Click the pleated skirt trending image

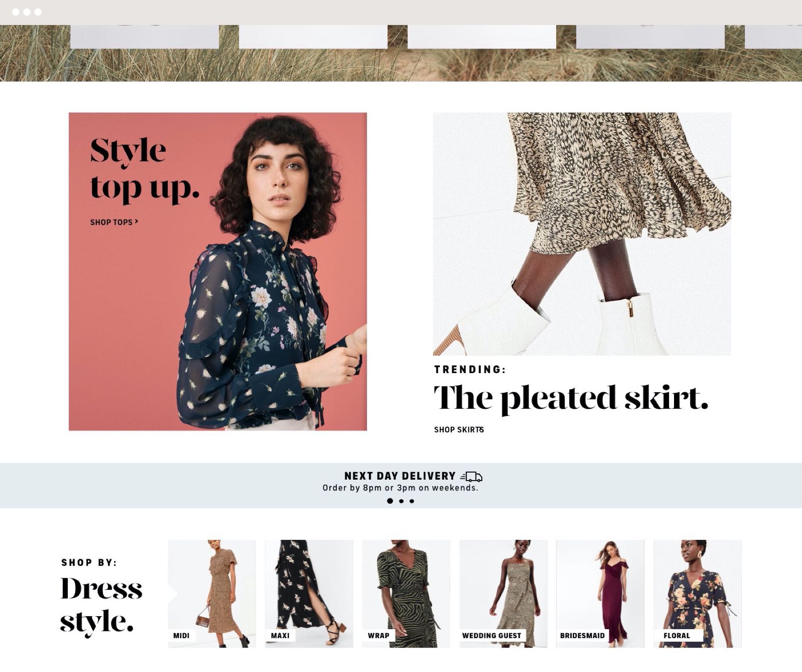[x=582, y=234]
